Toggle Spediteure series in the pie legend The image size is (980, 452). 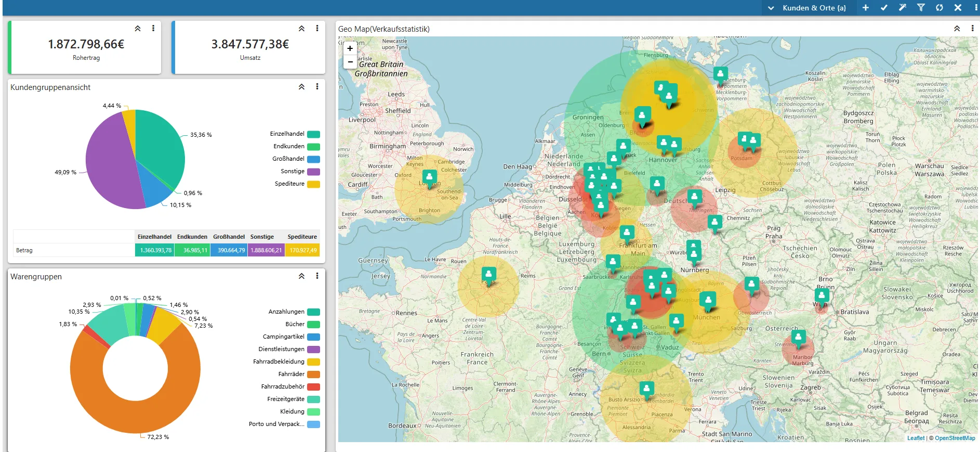click(x=297, y=184)
